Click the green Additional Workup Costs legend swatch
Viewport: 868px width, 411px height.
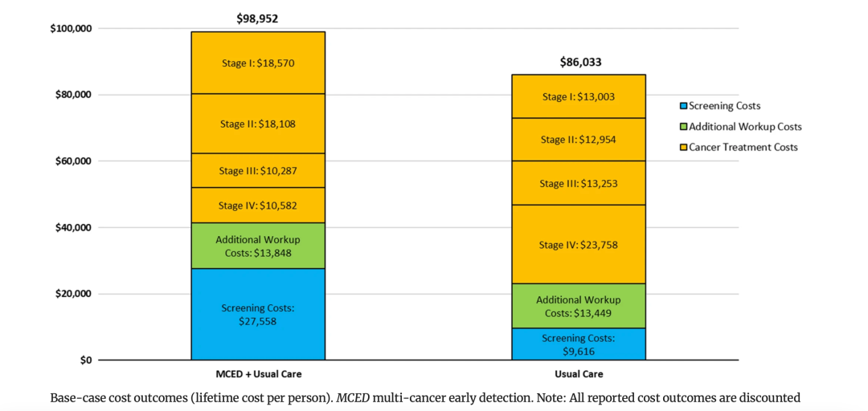683,127
